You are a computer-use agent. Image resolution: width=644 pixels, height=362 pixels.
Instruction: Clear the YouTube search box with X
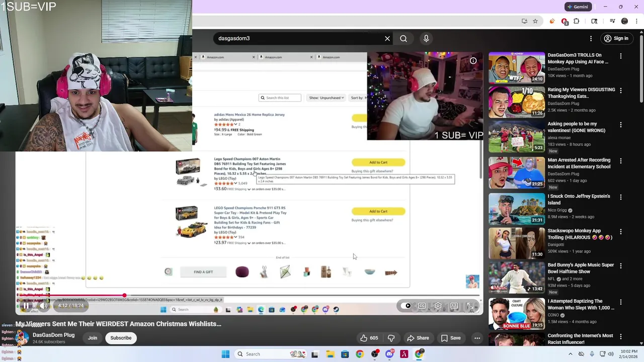point(387,38)
